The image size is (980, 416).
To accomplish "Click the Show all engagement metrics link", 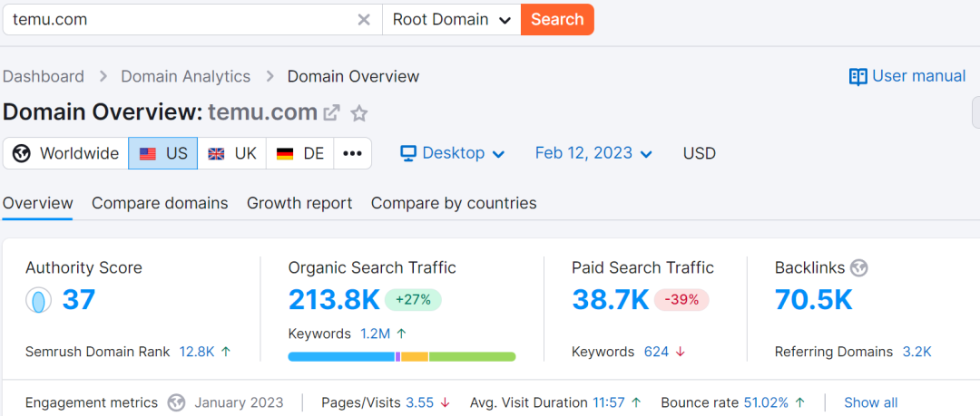I will point(870,402).
